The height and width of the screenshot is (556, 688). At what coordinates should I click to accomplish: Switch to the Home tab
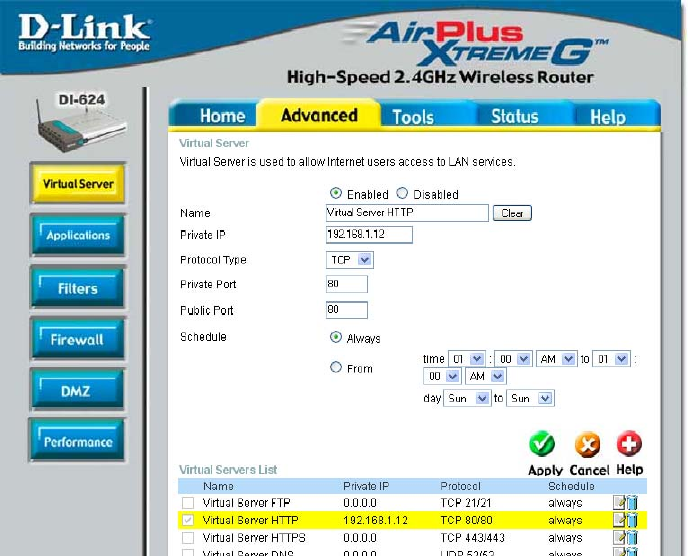tap(215, 115)
